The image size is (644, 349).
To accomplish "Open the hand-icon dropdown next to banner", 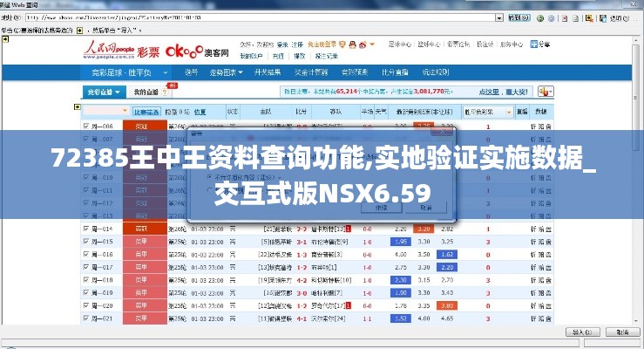I will [x=546, y=92].
